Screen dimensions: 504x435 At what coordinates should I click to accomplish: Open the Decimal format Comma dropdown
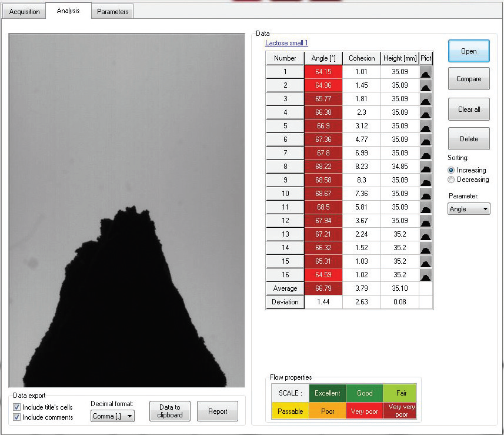[x=112, y=416]
